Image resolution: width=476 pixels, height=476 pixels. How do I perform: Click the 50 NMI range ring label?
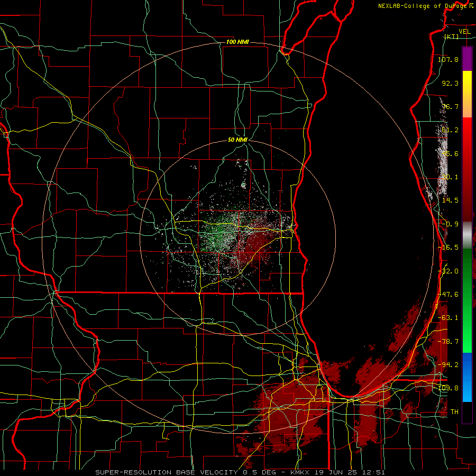[237, 140]
